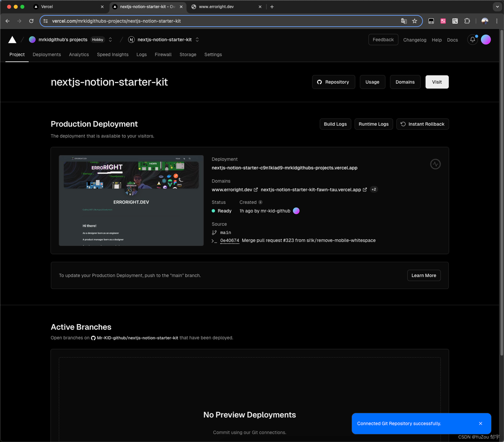
Task: Click the site info icon in address bar
Action: pyautogui.click(x=46, y=21)
